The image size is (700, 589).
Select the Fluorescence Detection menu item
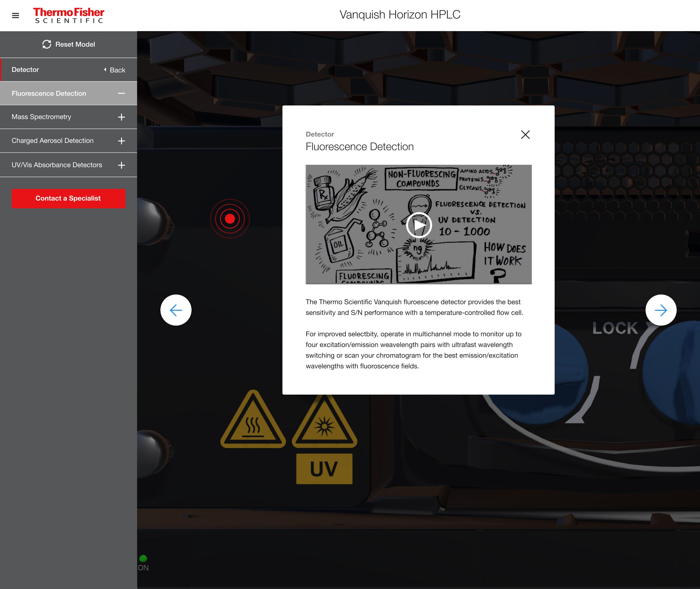pyautogui.click(x=69, y=94)
